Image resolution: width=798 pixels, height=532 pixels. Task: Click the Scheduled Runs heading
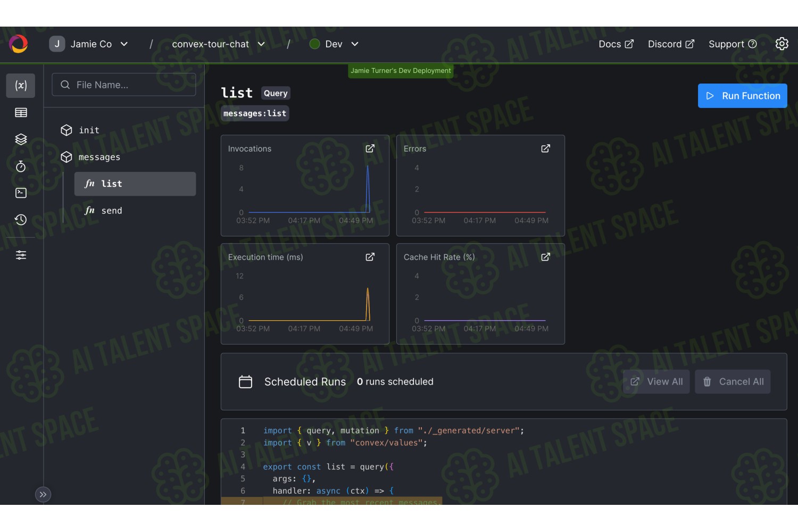point(305,382)
